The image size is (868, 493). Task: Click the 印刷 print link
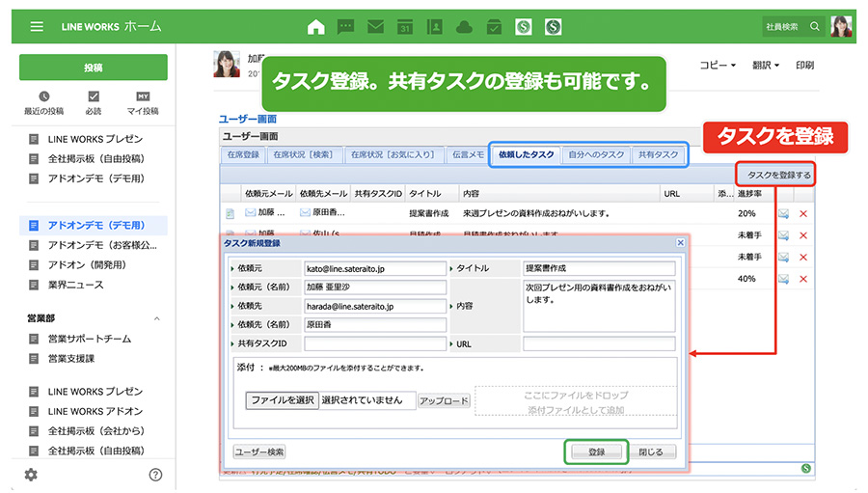point(805,66)
